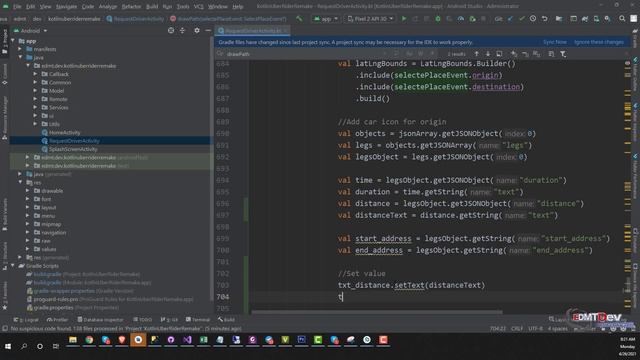Image resolution: width=640 pixels, height=360 pixels.
Task: Open the Android project view dropdown
Action: pos(31,31)
